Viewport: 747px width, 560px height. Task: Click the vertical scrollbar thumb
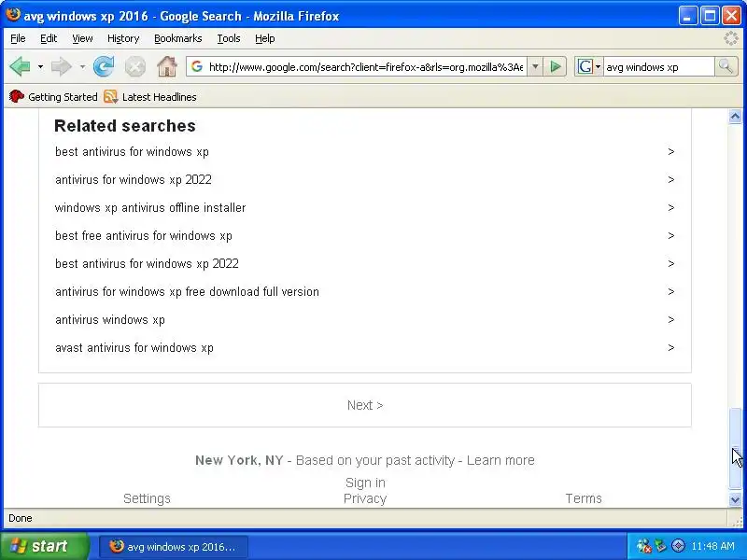[x=735, y=449]
